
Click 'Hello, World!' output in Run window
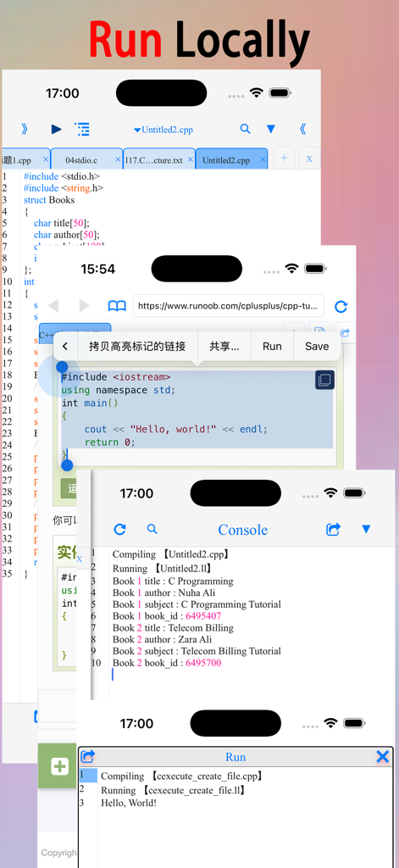click(x=129, y=803)
